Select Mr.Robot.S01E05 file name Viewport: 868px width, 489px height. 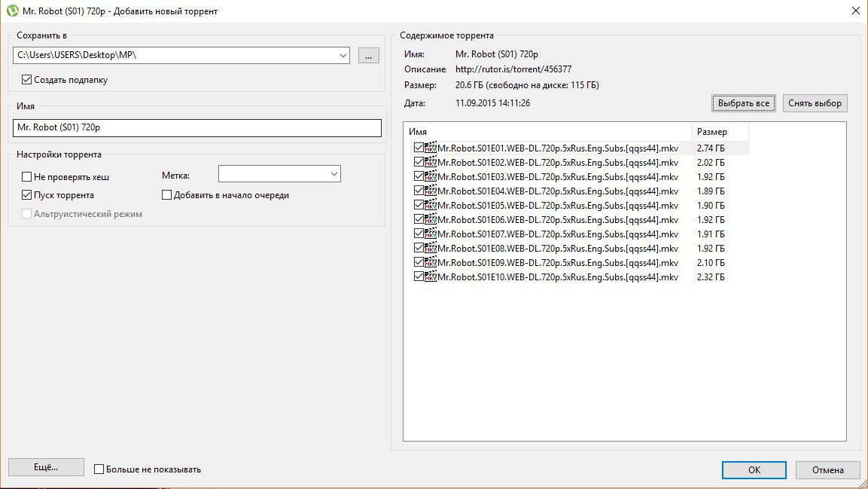point(557,206)
